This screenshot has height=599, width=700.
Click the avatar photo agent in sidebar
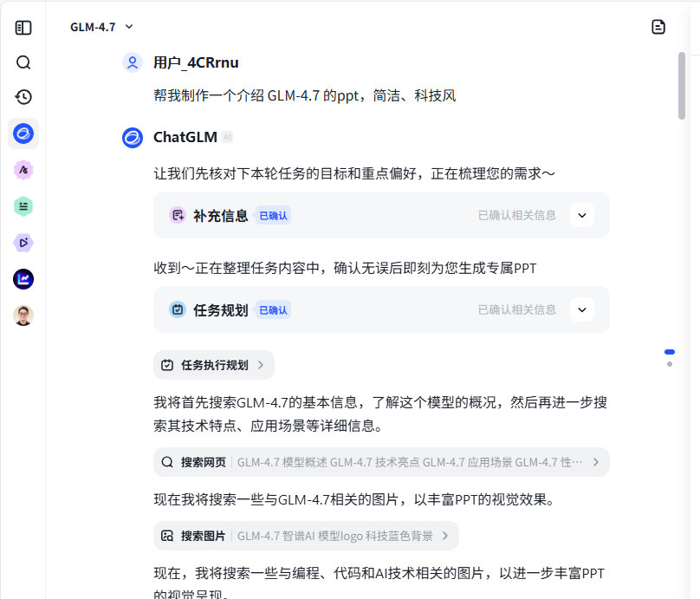[23, 316]
